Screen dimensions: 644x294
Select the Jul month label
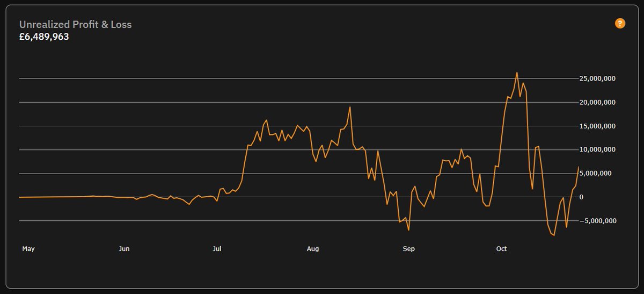point(217,249)
